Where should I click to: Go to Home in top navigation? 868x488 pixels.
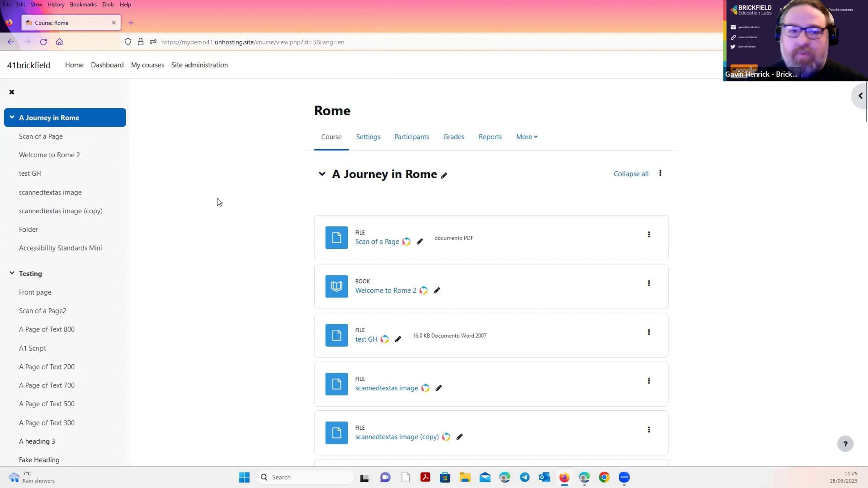coord(74,65)
